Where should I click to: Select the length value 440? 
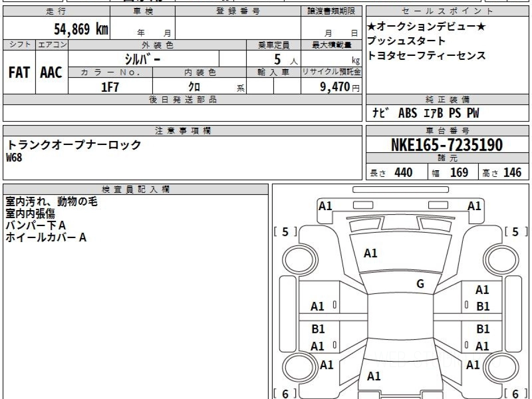coord(403,172)
